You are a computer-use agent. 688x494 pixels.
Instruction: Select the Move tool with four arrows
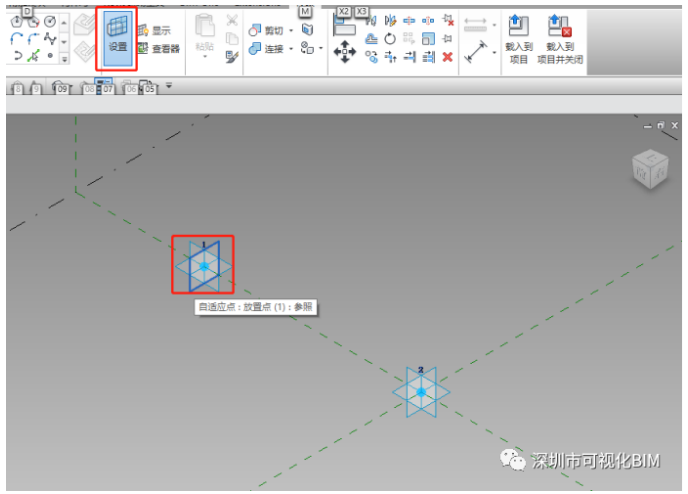coord(345,52)
